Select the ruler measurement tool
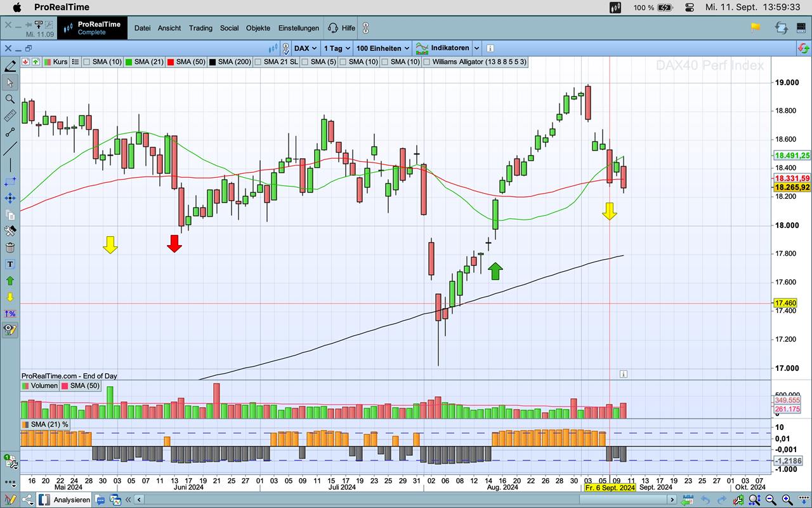The height and width of the screenshot is (508, 812). click(x=10, y=116)
